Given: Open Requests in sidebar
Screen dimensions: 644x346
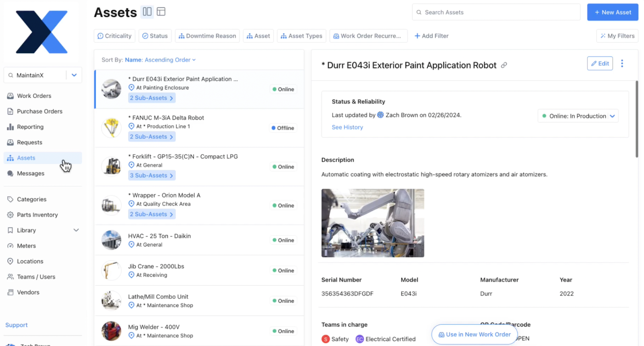Looking at the screenshot, I should (43, 142).
